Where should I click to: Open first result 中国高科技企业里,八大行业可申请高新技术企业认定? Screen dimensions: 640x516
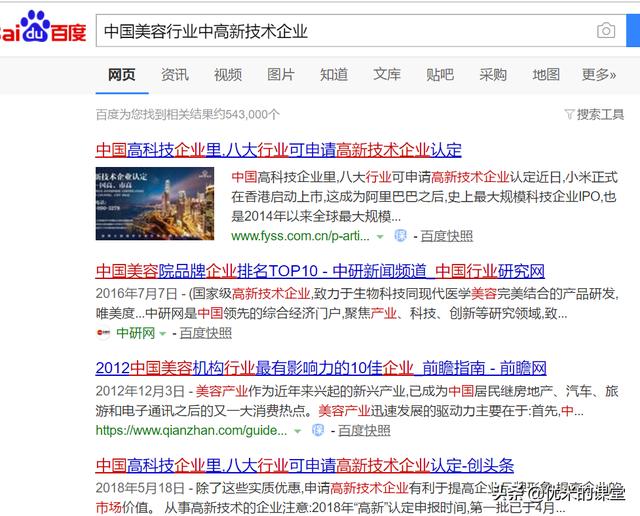(x=278, y=150)
